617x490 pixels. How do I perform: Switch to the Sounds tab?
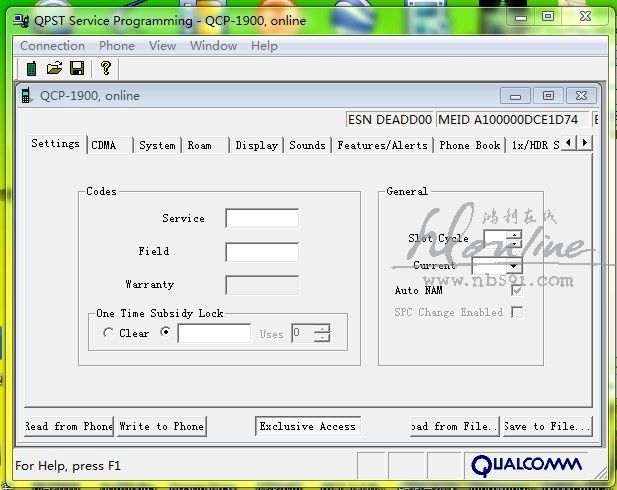pos(307,145)
